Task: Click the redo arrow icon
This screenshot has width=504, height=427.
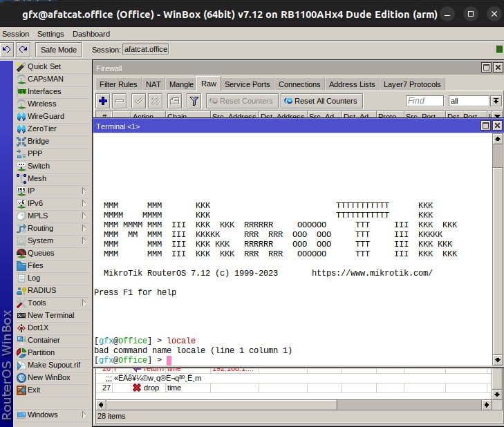Action: coord(24,49)
